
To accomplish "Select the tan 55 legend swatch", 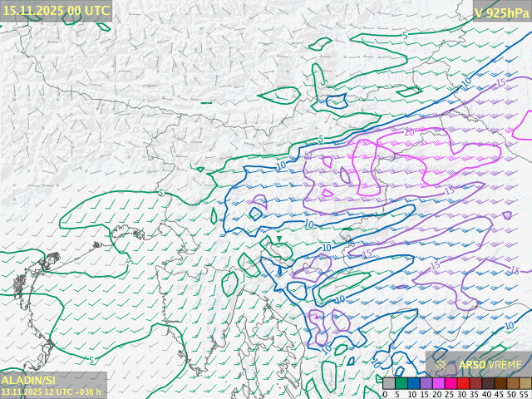I will click(x=524, y=383).
